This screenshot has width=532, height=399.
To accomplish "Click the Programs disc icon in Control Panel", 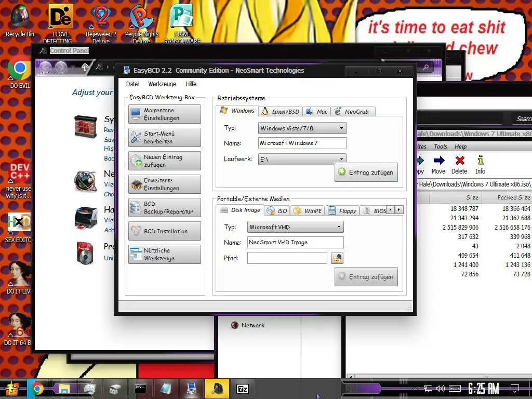I will coord(85,253).
